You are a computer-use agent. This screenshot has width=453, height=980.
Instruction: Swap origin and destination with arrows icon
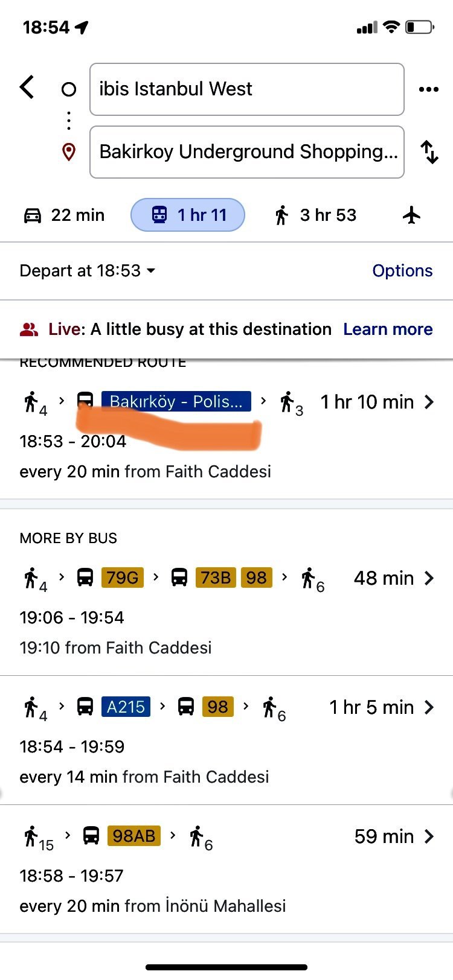[x=429, y=152]
